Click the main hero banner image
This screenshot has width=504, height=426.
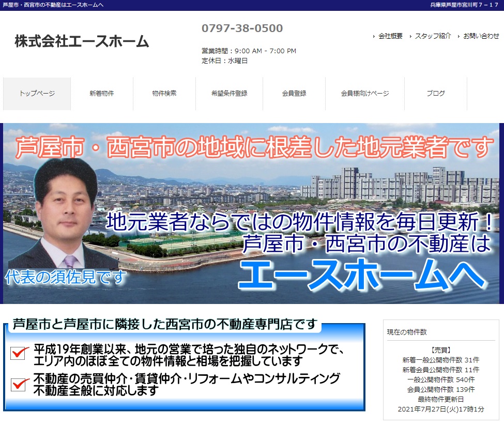[251, 213]
